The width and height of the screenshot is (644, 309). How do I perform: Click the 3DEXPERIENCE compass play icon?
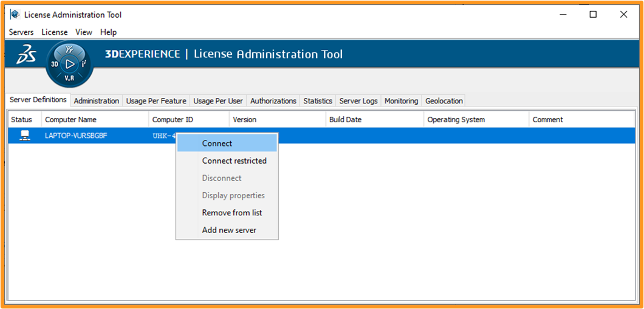click(70, 63)
